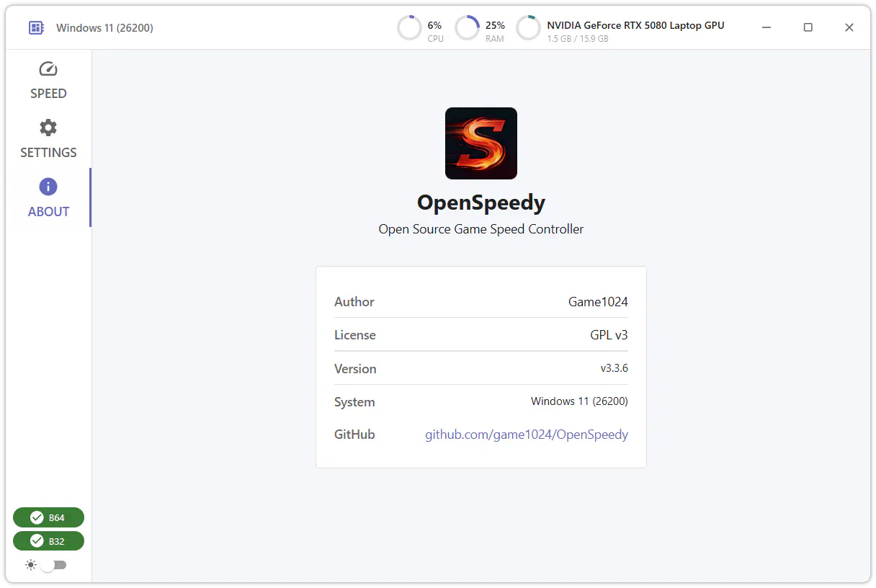
Task: Click the 6% CPU value
Action: [434, 25]
